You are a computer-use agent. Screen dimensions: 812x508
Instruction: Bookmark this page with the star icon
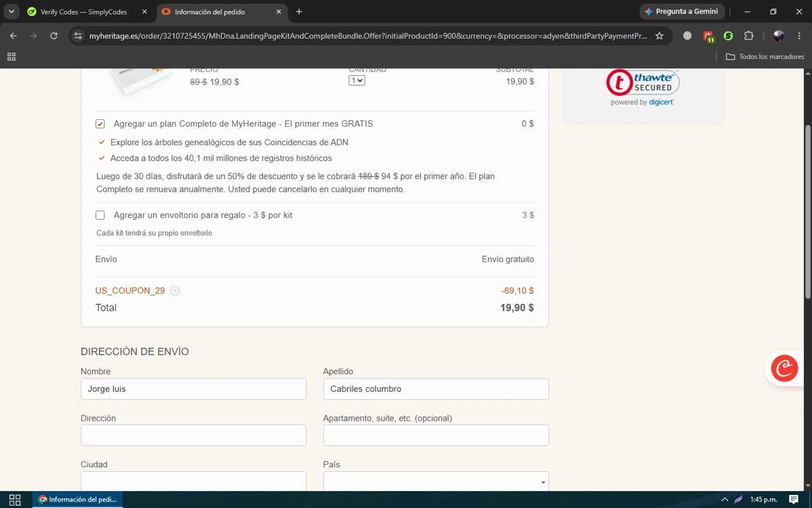point(659,36)
